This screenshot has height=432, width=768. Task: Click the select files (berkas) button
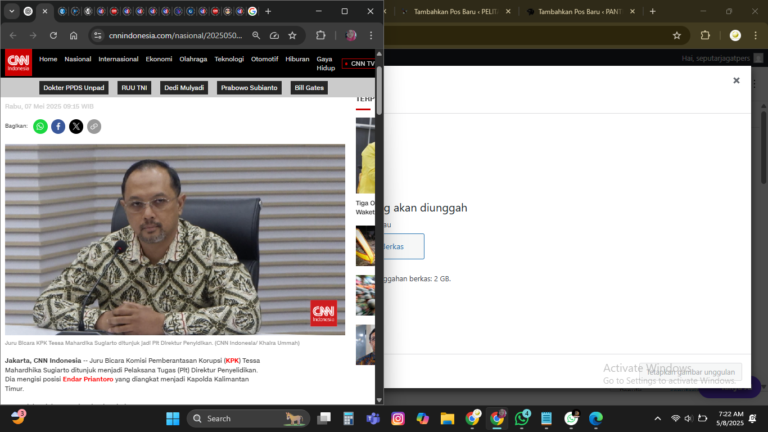(x=404, y=246)
